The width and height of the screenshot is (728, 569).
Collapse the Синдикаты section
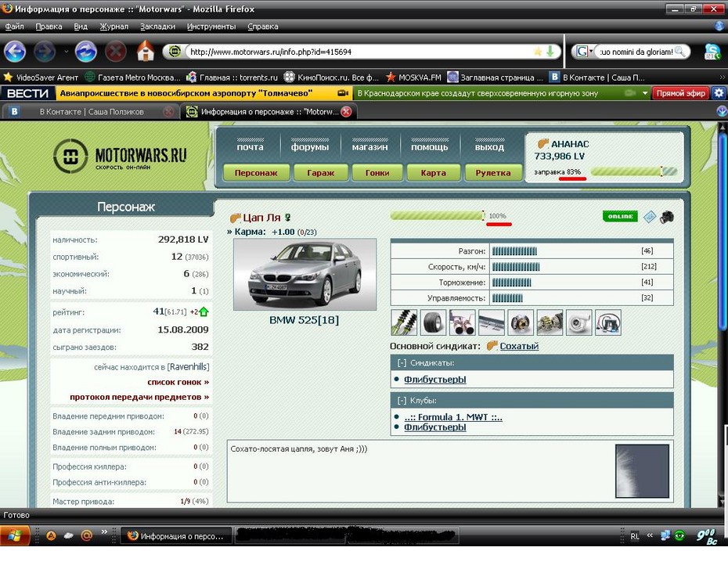click(x=402, y=363)
